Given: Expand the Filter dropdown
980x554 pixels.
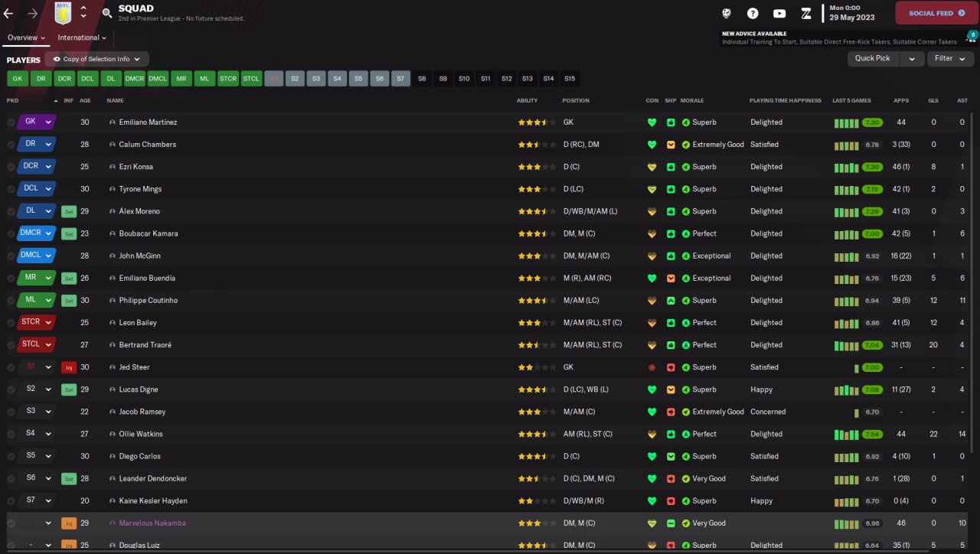Looking at the screenshot, I should click(x=949, y=58).
